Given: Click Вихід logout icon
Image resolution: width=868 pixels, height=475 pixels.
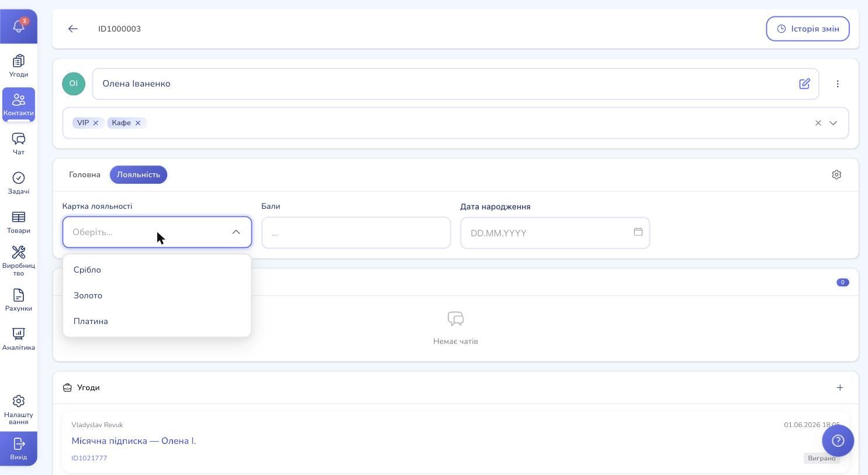Looking at the screenshot, I should (19, 449).
